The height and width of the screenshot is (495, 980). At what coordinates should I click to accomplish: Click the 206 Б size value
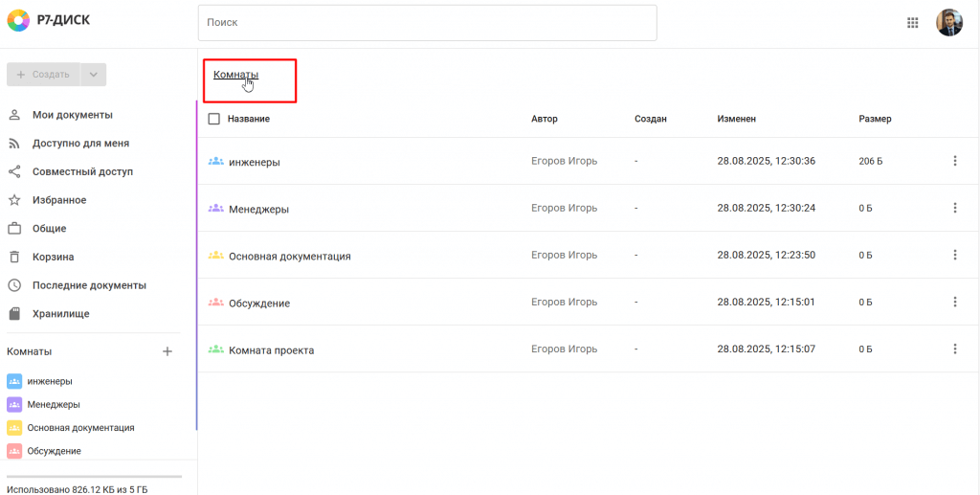coord(871,161)
